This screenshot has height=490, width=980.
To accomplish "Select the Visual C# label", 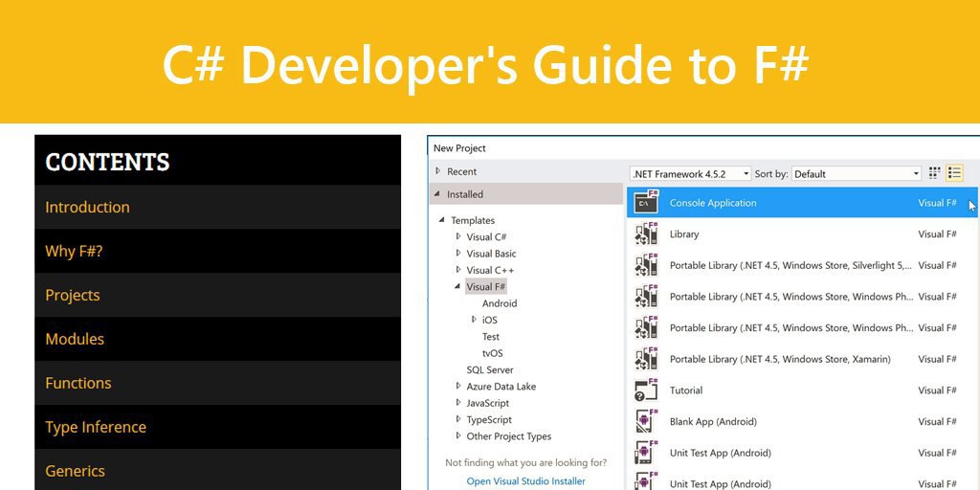I will click(x=486, y=237).
